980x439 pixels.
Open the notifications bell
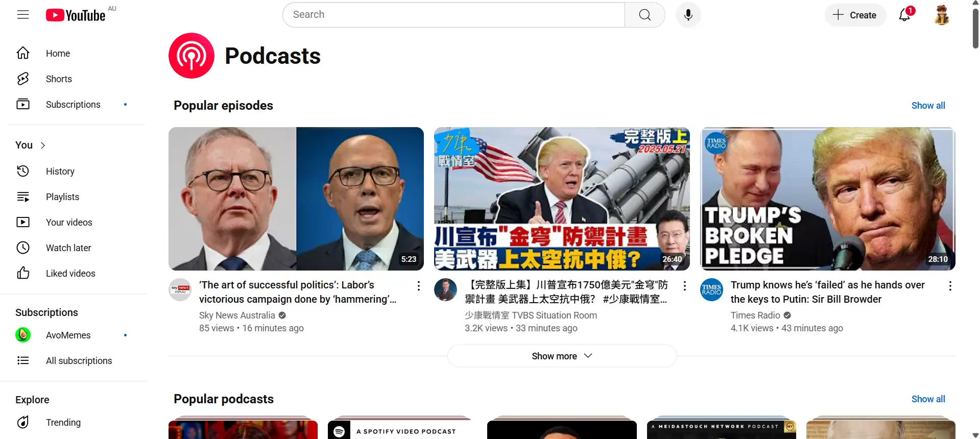[905, 15]
